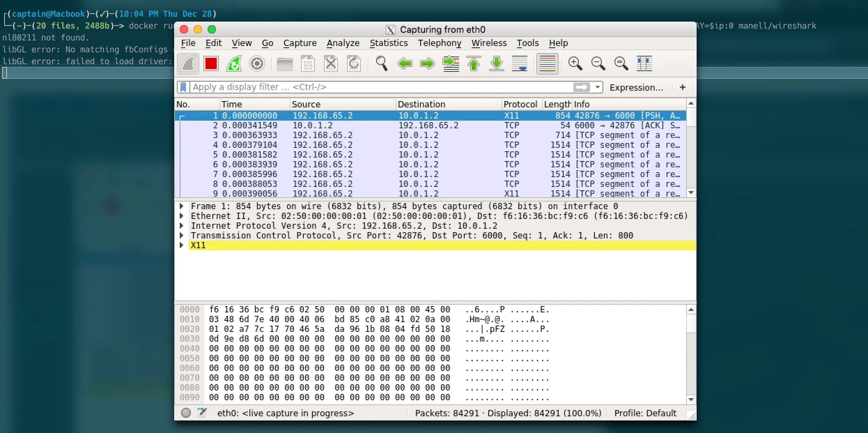Open the Analyze menu

(343, 43)
